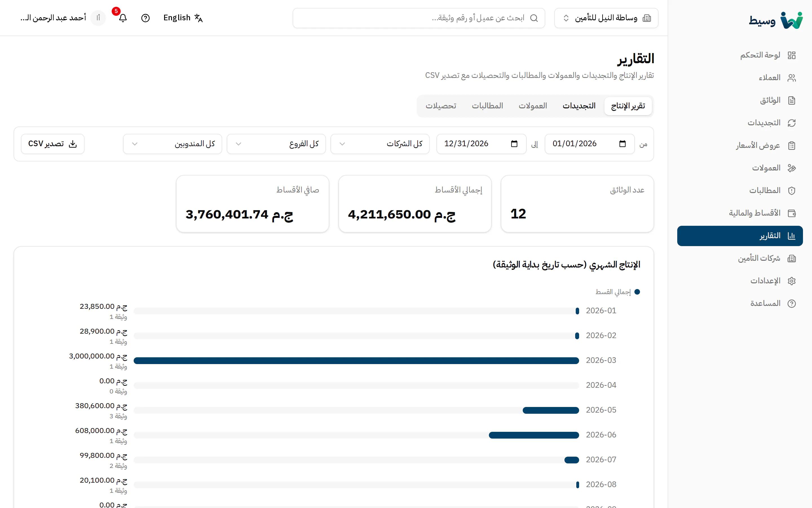Click the claims shield icon in sidebar

coord(791,190)
